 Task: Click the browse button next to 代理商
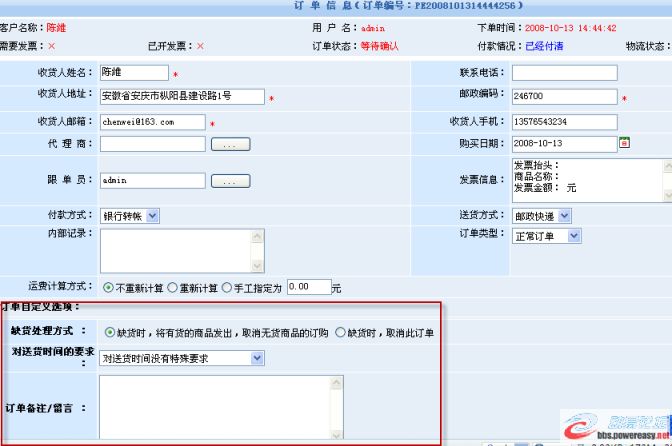click(230, 144)
